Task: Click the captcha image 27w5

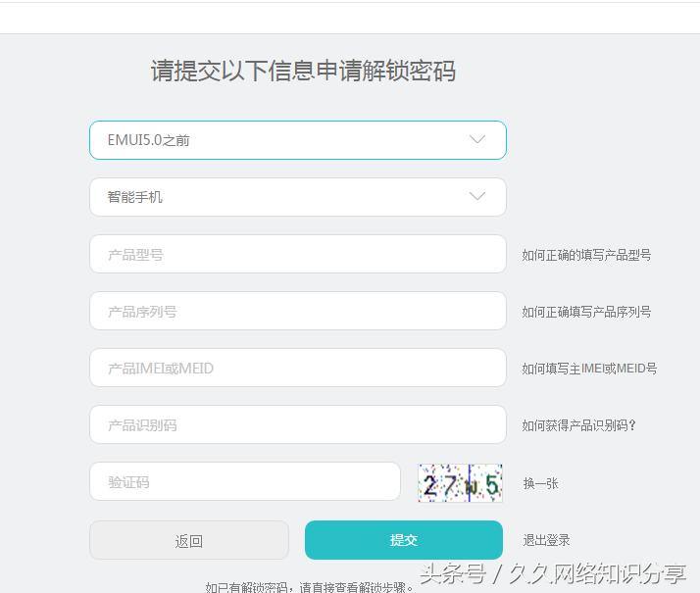Action: pos(460,483)
